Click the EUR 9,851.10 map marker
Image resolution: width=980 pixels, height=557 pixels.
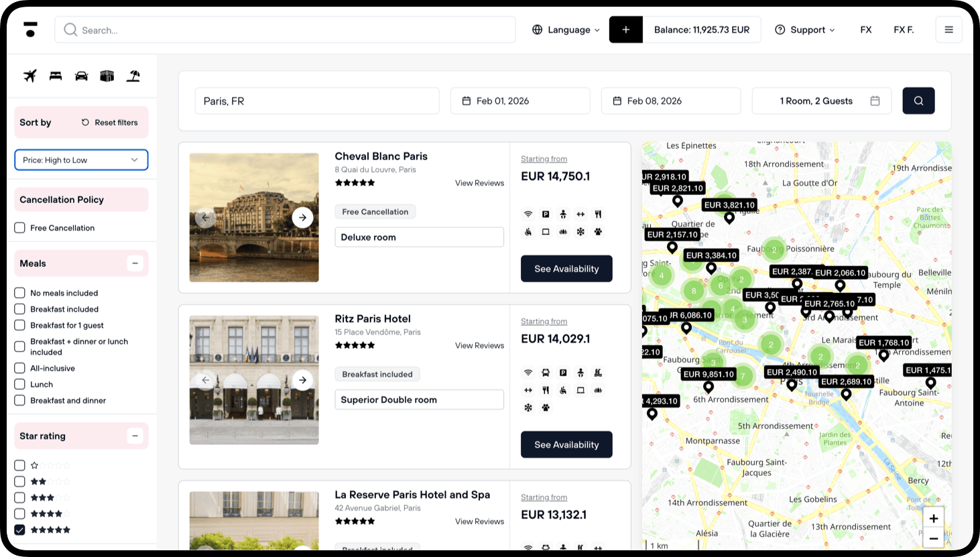point(709,374)
